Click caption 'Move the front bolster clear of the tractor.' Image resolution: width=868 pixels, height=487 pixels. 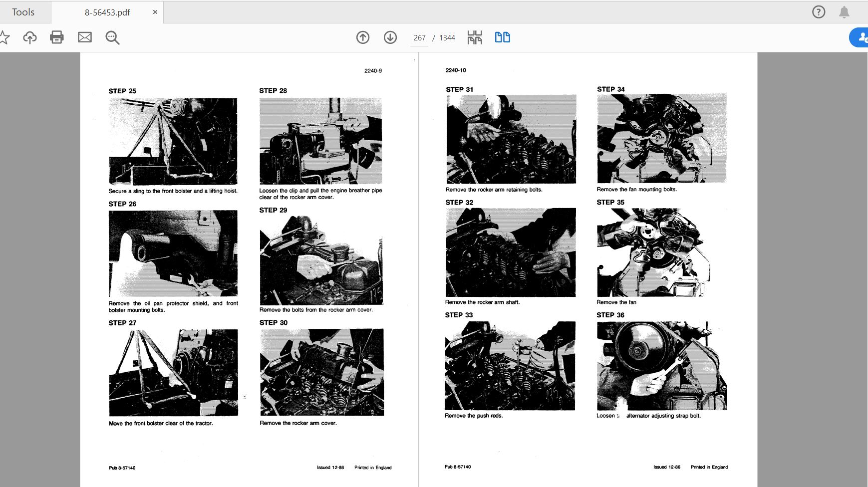(161, 423)
